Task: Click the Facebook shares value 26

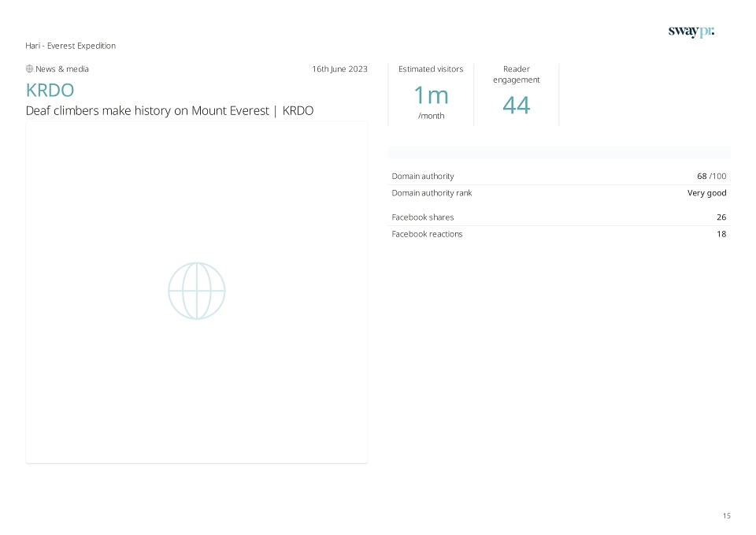Action: point(721,217)
